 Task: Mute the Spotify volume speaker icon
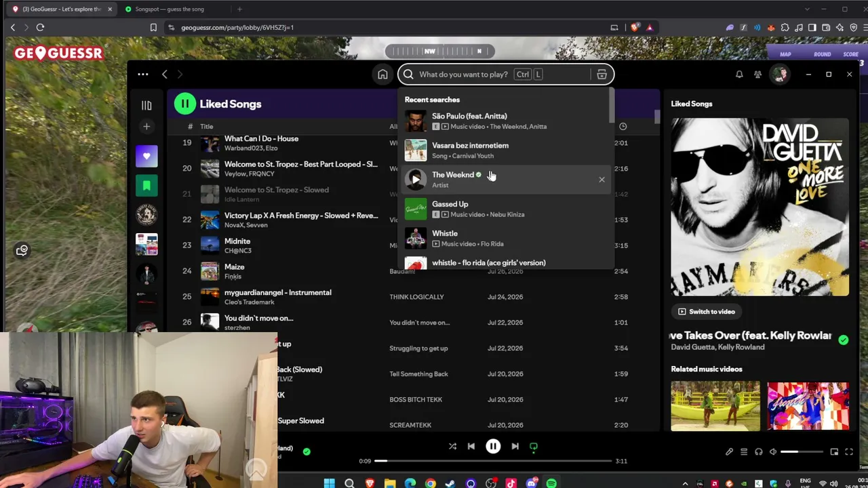[x=773, y=452]
